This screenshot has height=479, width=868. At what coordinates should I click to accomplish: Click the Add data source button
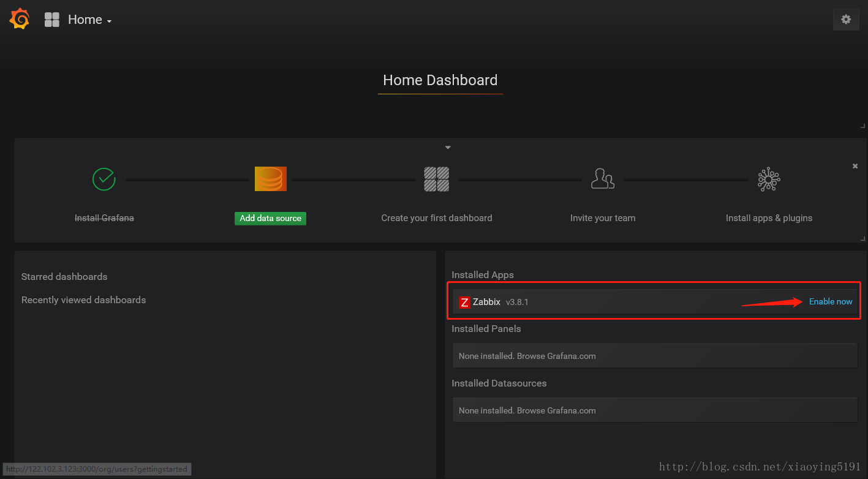pyautogui.click(x=270, y=218)
